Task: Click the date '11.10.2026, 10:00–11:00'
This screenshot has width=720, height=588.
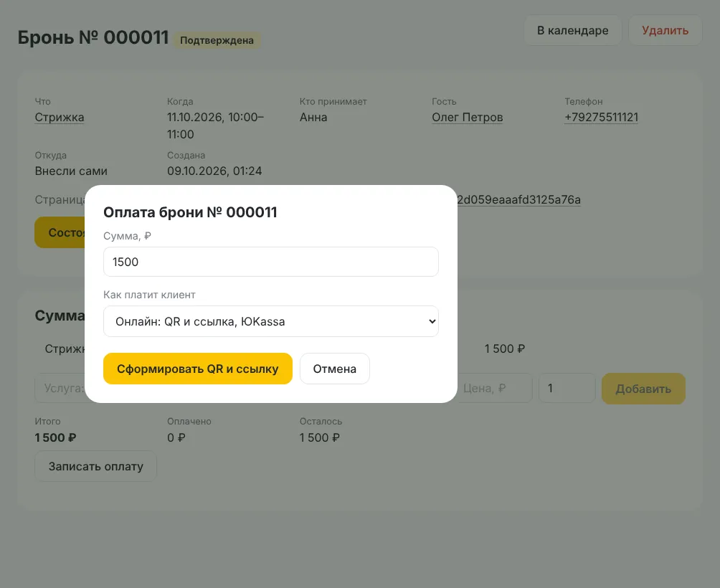Action: click(215, 125)
